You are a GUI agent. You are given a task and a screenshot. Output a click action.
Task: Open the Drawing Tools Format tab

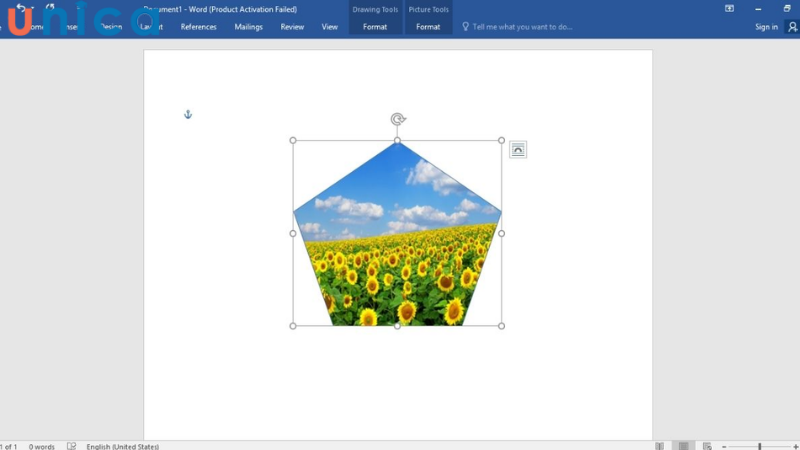[x=375, y=27]
